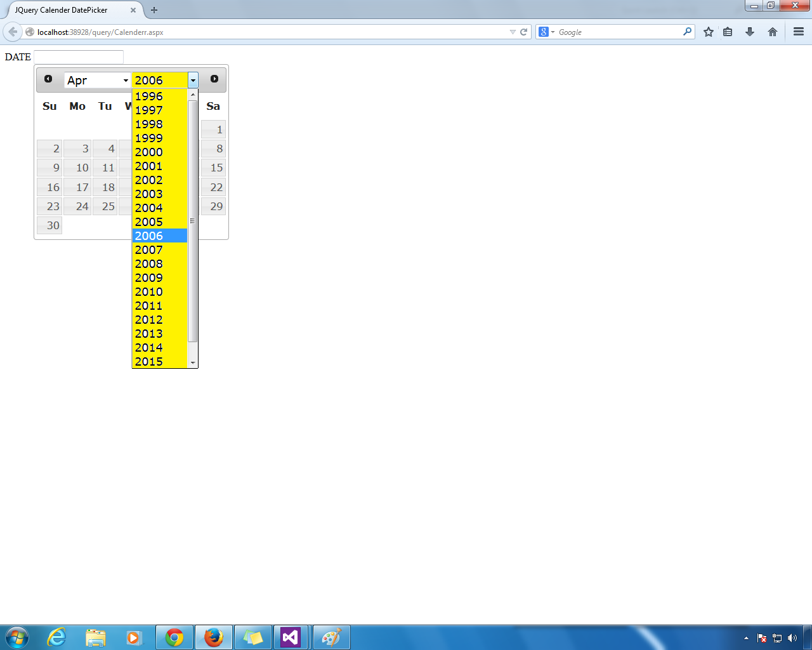Click the bookmark star icon
The width and height of the screenshot is (812, 650).
(708, 32)
